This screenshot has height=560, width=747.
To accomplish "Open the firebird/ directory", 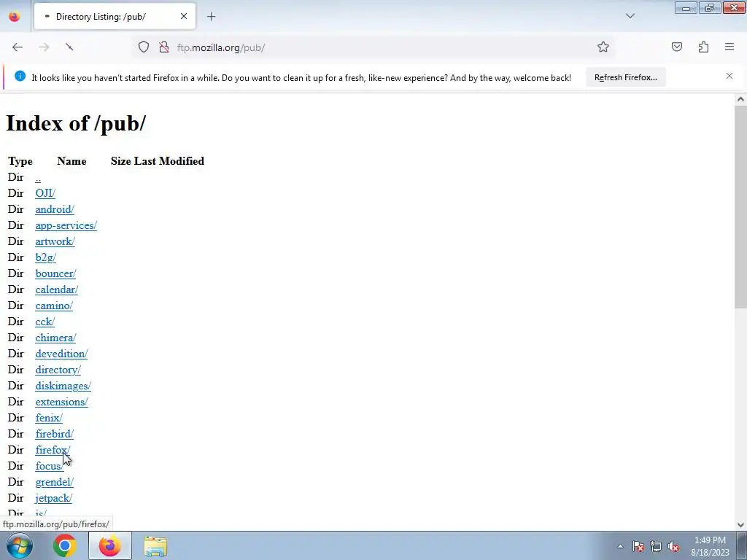I will click(54, 435).
